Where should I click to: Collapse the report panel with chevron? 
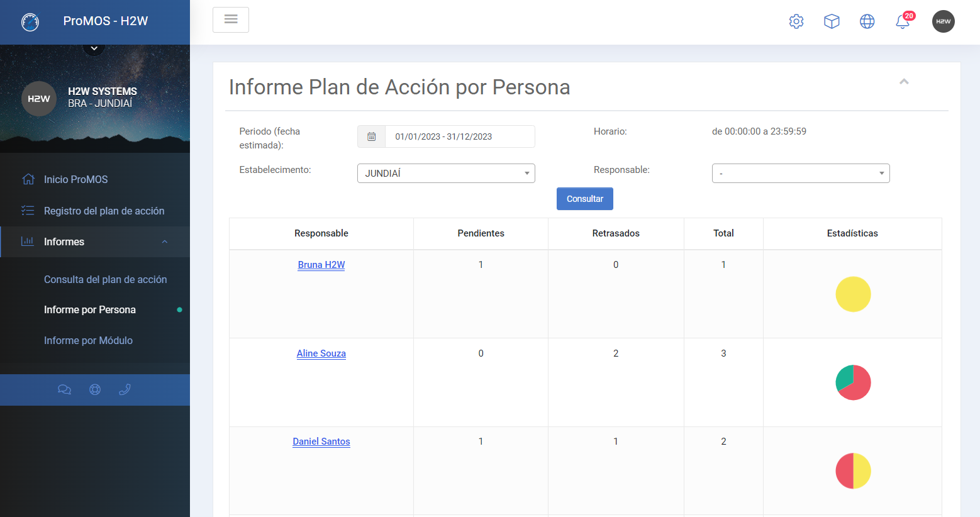pyautogui.click(x=904, y=82)
